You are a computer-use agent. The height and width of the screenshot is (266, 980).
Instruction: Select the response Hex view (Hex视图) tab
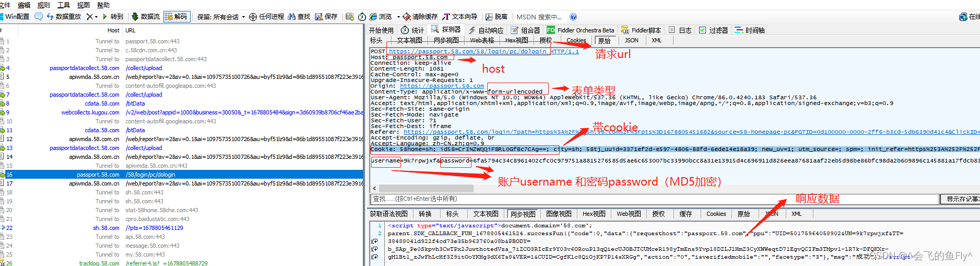[x=594, y=214]
